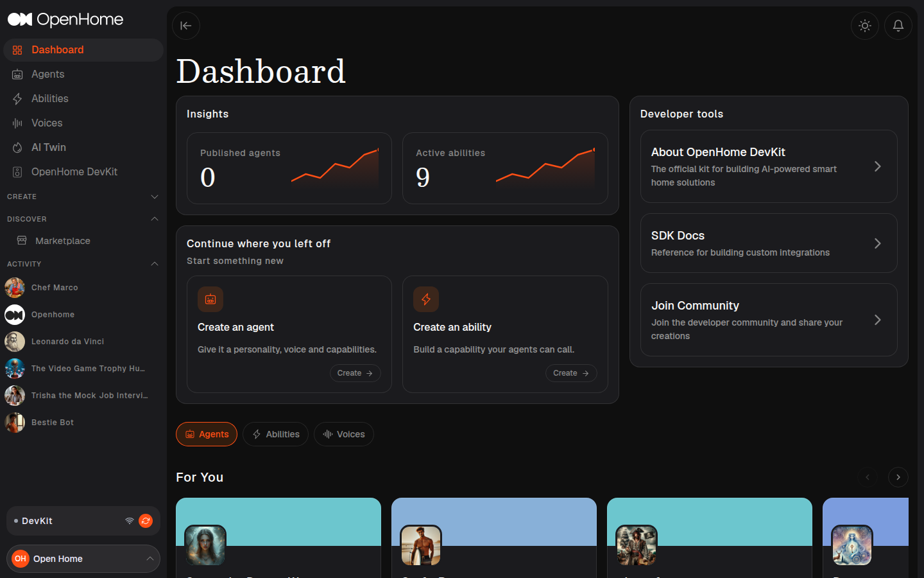This screenshot has width=924, height=578.
Task: Switch to the Abilities filter tab
Action: click(x=275, y=434)
